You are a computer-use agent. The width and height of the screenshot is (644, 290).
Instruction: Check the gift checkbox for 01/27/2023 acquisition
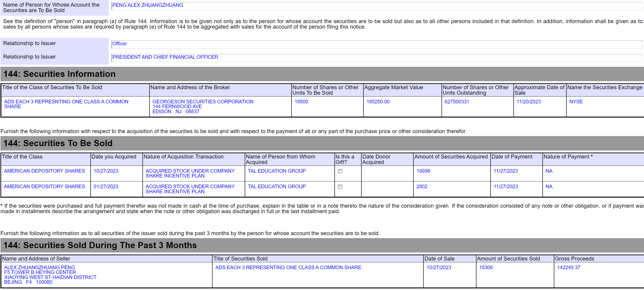click(340, 187)
